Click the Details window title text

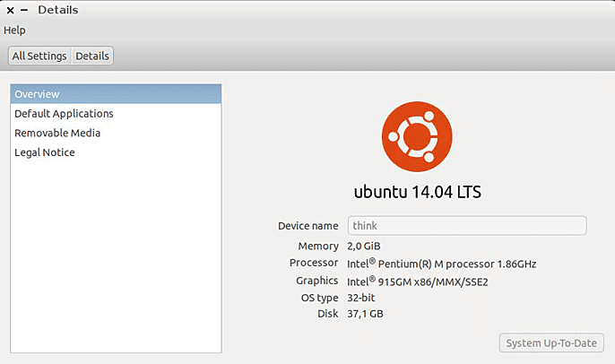pyautogui.click(x=58, y=10)
